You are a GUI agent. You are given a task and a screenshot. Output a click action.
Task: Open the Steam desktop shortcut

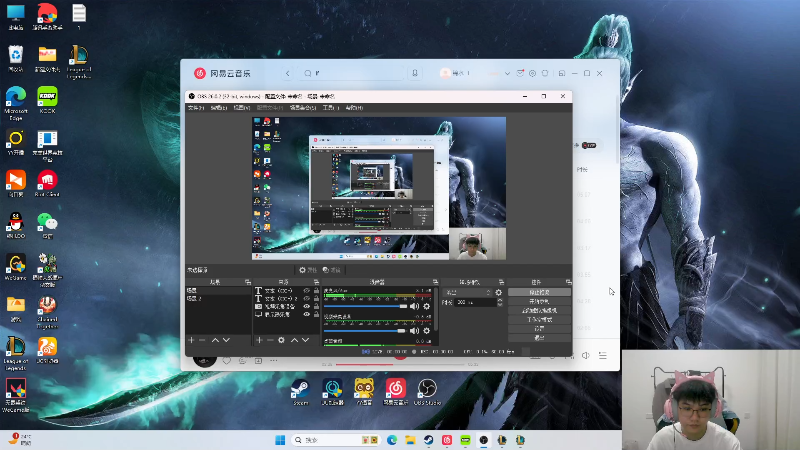(x=299, y=388)
